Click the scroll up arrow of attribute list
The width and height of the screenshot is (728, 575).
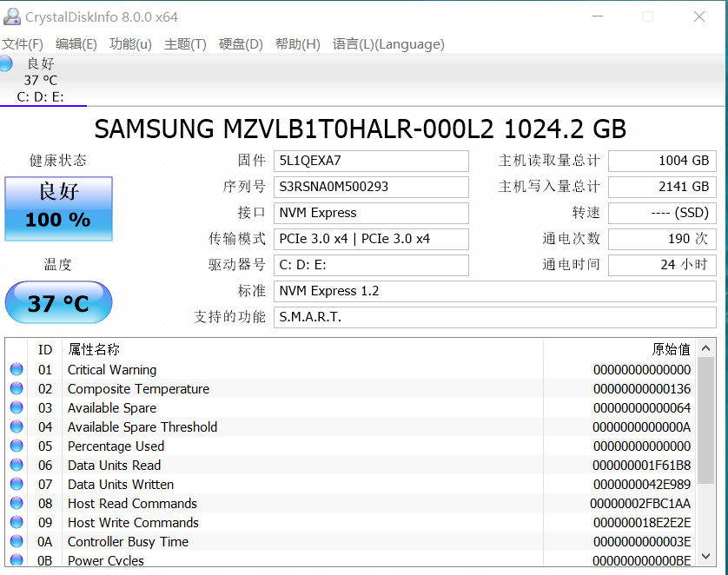coord(706,348)
